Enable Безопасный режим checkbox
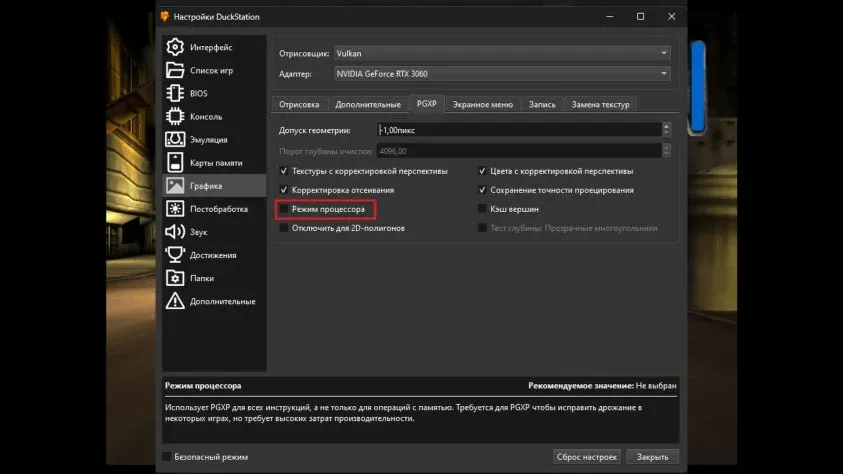Image resolution: width=843 pixels, height=474 pixels. pyautogui.click(x=167, y=457)
